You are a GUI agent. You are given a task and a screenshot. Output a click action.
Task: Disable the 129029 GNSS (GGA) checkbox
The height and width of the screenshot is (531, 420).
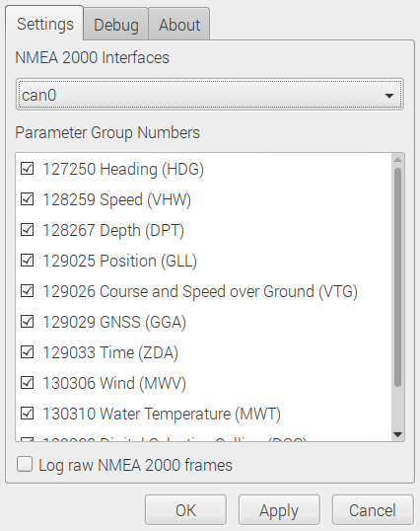click(x=27, y=322)
